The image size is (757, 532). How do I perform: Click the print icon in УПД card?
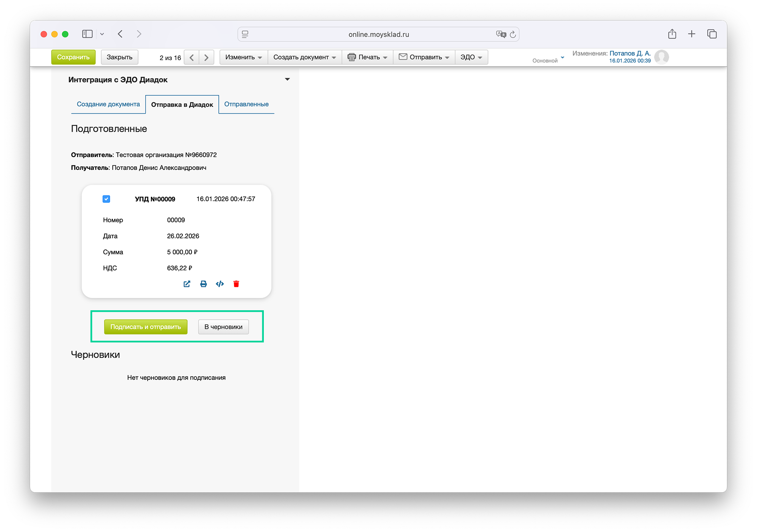click(x=203, y=284)
